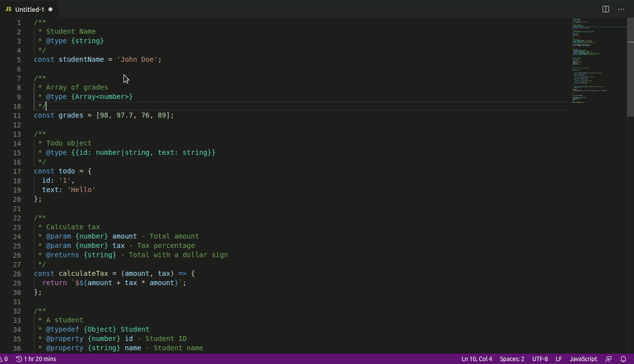
Task: Click the 'Hello' string value
Action: tap(81, 190)
